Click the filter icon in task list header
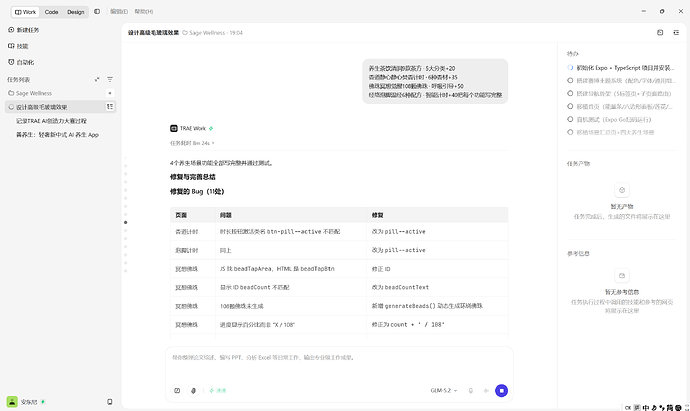 (110, 80)
